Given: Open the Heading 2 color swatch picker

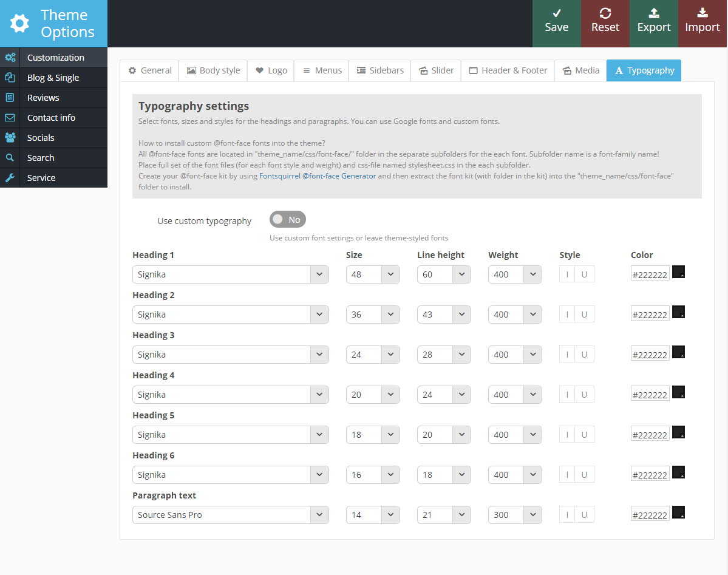Looking at the screenshot, I should 679,312.
